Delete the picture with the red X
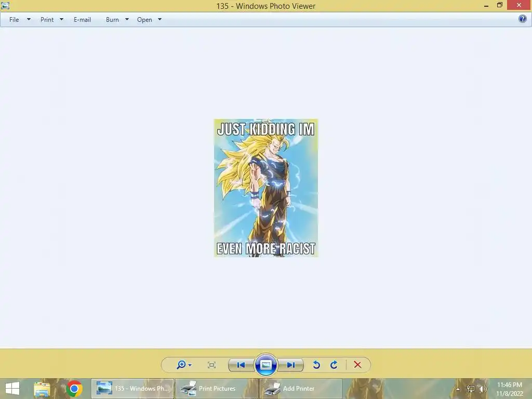The width and height of the screenshot is (532, 399). [357, 365]
